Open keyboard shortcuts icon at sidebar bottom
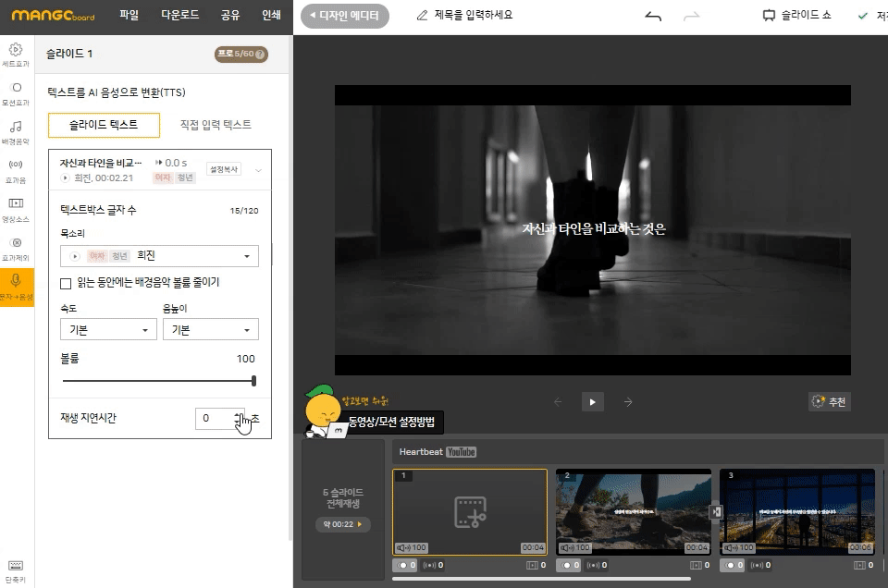The height and width of the screenshot is (588, 888). point(16,571)
